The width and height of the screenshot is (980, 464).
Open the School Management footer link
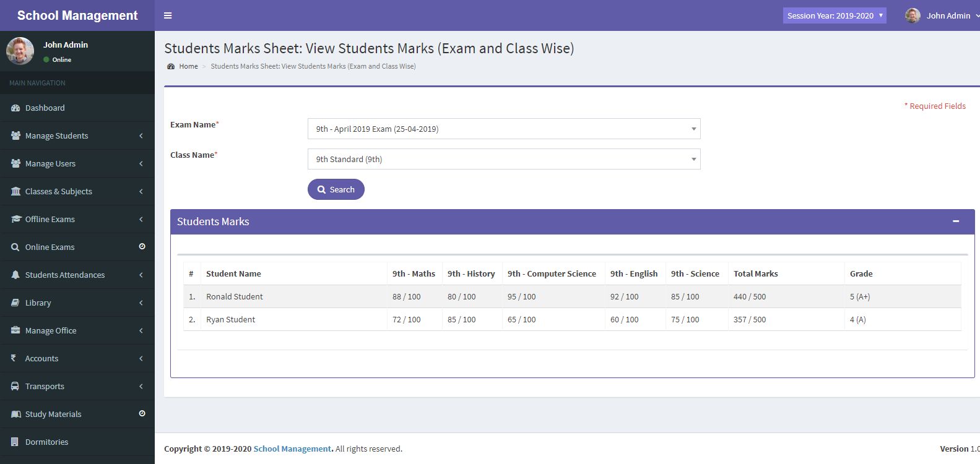point(293,449)
